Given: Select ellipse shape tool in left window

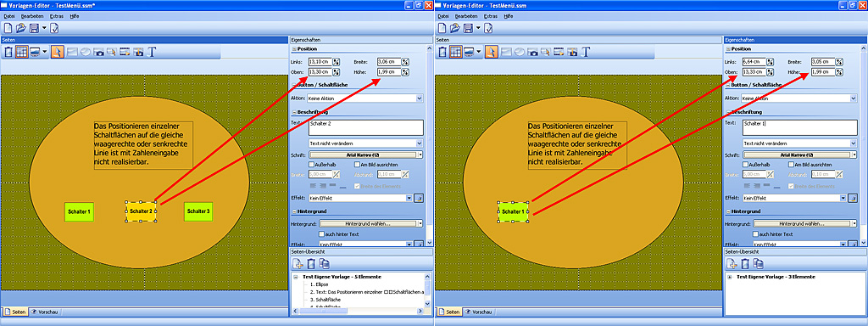Looking at the screenshot, I should click(86, 52).
